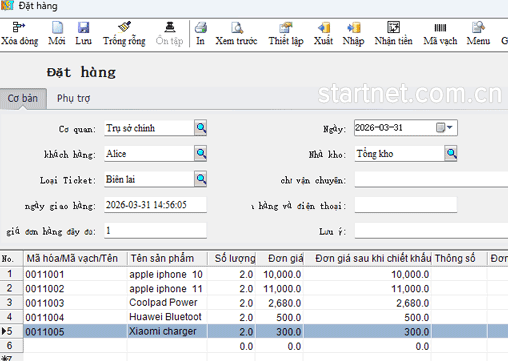Image resolution: width=508 pixels, height=361 pixels.
Task: Click the Mã hóa/Mã vạch/Tên column header
Action: pos(75,258)
